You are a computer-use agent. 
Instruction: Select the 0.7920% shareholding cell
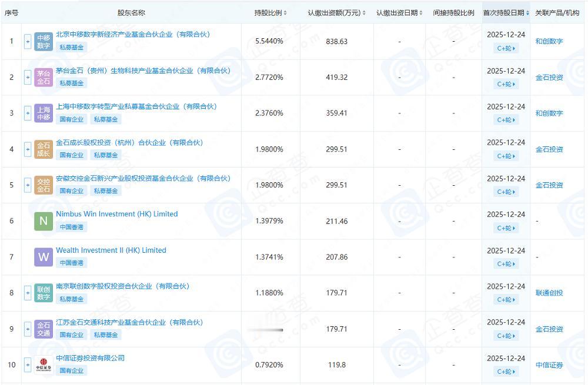coord(269,365)
